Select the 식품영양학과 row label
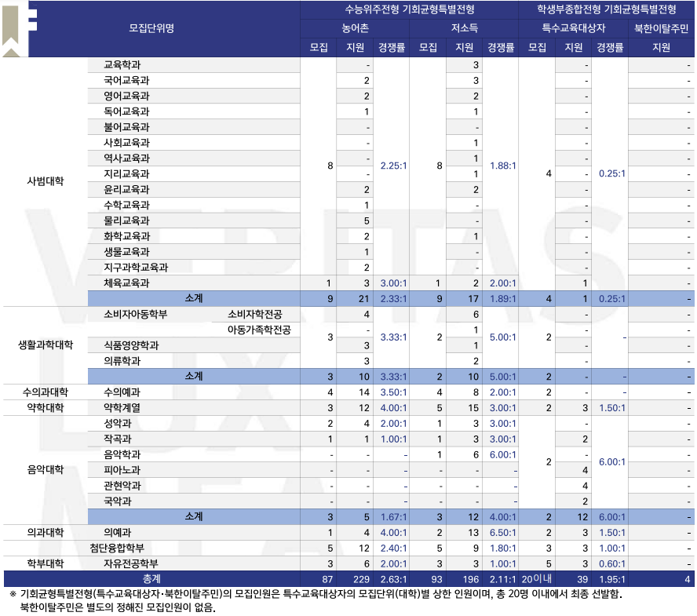Screen dimensions: 697x616 131,345
